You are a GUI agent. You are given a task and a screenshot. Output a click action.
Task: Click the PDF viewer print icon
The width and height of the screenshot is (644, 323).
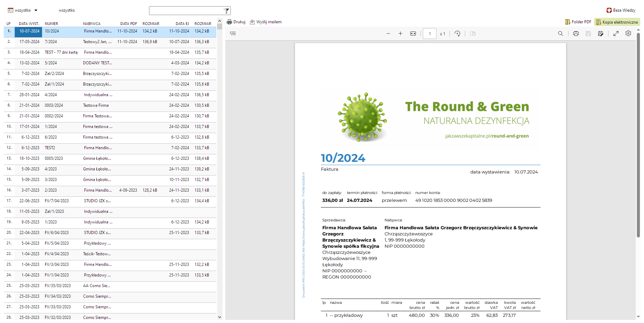pyautogui.click(x=576, y=34)
